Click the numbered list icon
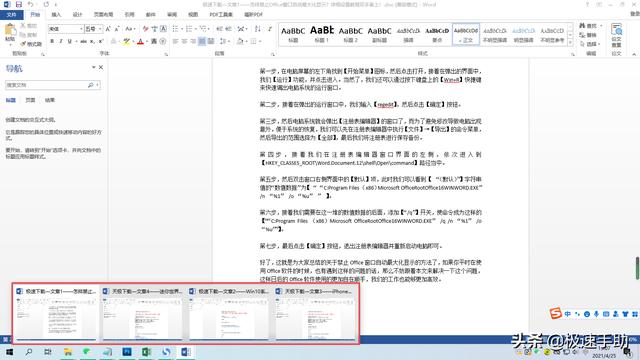Screen dimensions: 640x360 (190, 29)
